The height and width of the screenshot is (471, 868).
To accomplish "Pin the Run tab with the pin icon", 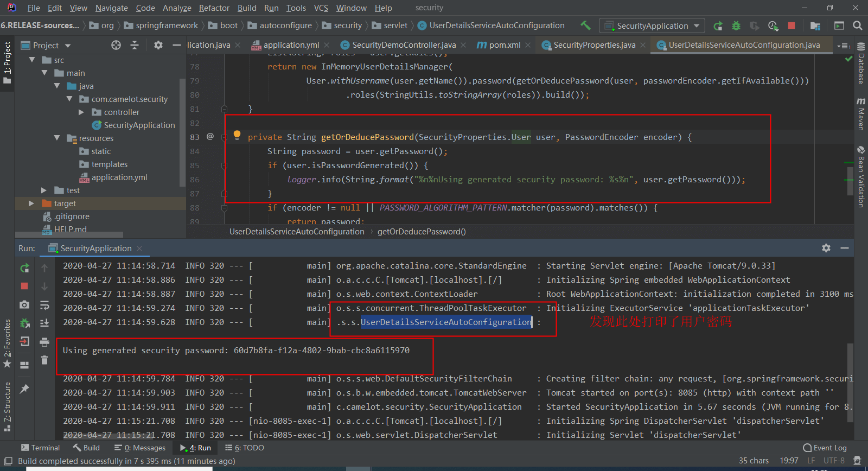I will pos(24,389).
